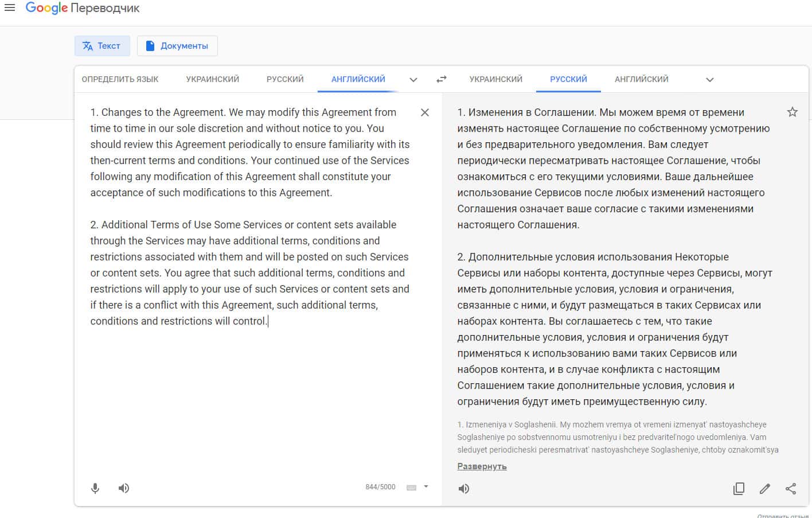Expand the transliteration with Развернуть link

[x=482, y=466]
